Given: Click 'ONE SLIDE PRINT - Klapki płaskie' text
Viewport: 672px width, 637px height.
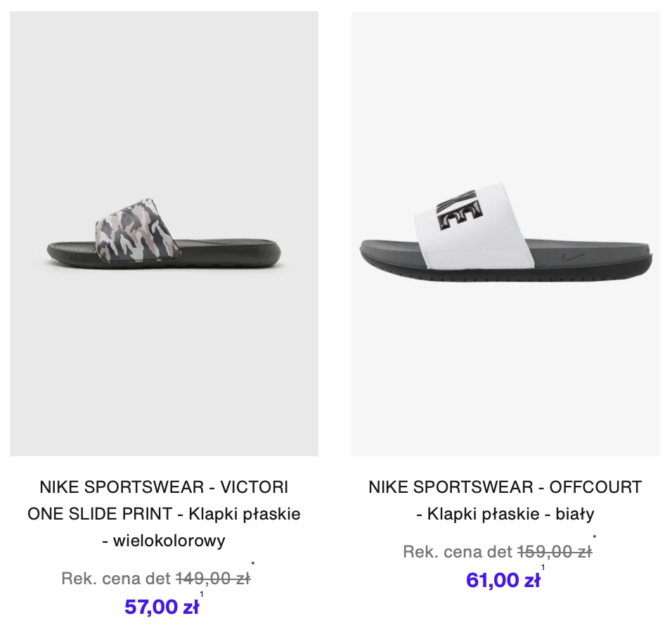Looking at the screenshot, I should [164, 513].
